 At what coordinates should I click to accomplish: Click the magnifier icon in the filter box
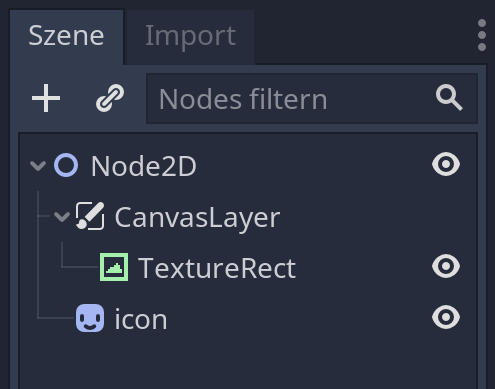pos(449,98)
